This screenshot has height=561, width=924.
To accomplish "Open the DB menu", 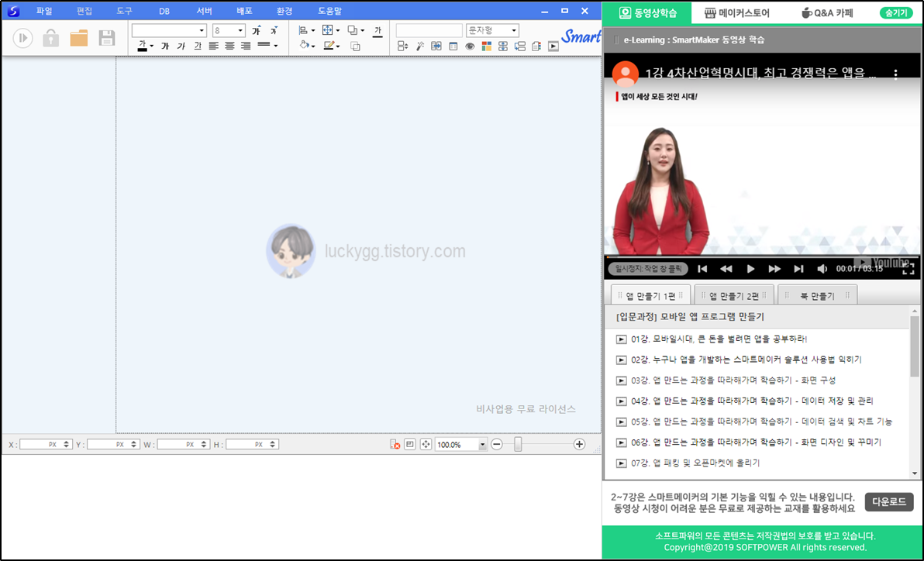I will [164, 11].
